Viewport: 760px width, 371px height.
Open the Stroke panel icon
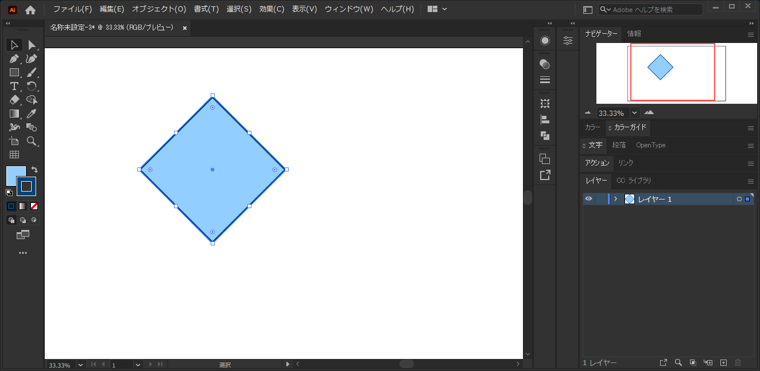click(545, 80)
